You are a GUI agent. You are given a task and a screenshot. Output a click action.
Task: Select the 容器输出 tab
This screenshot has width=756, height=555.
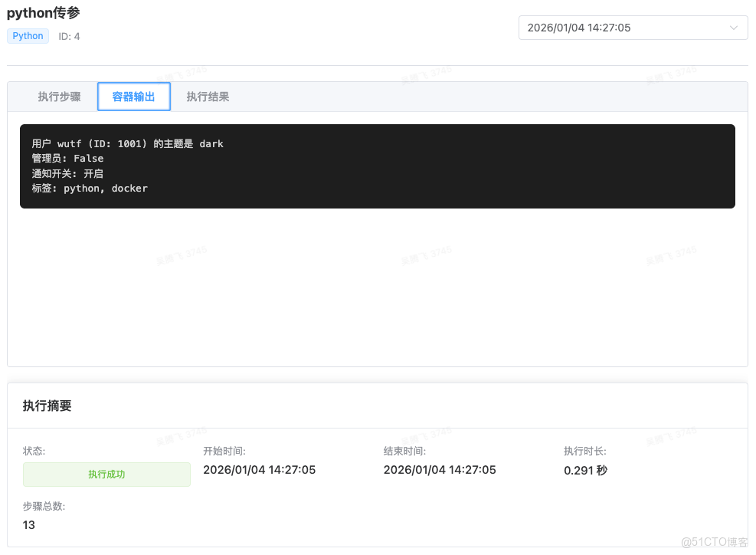(133, 97)
